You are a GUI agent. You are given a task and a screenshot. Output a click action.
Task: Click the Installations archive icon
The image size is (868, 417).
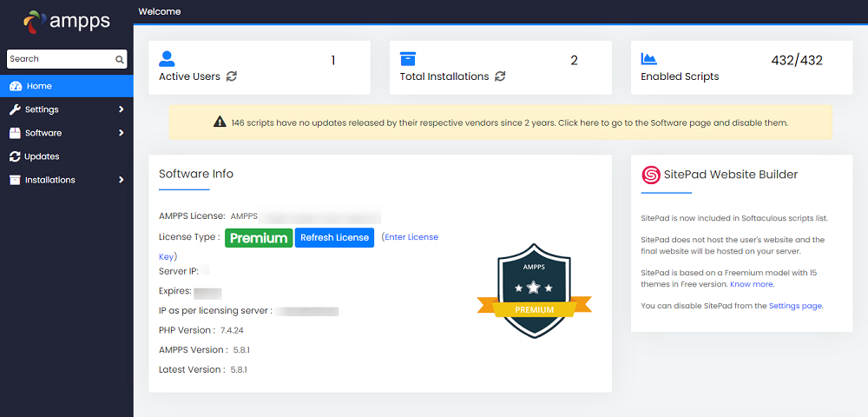pyautogui.click(x=15, y=180)
